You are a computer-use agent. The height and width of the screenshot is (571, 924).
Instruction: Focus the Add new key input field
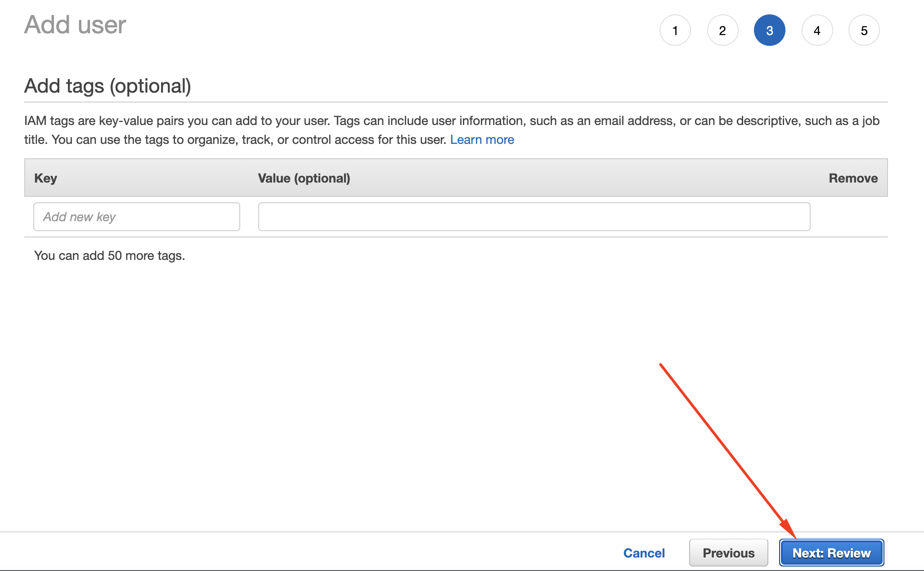tap(137, 217)
